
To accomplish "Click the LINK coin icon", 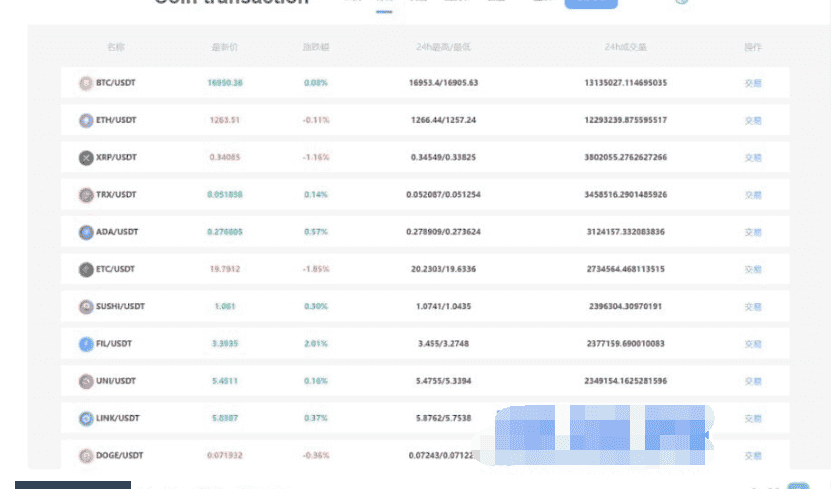I will click(86, 418).
